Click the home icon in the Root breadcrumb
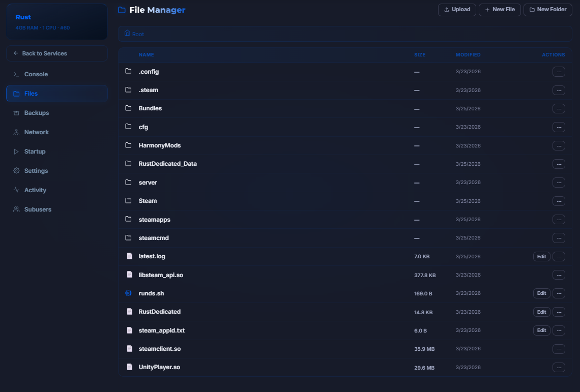 pyautogui.click(x=128, y=34)
